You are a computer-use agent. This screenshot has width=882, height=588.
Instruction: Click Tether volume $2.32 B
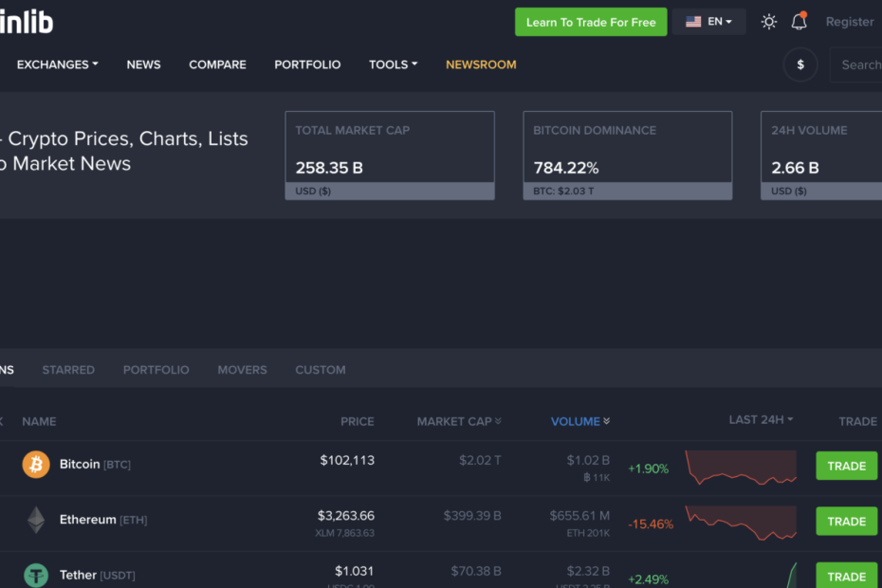(588, 571)
